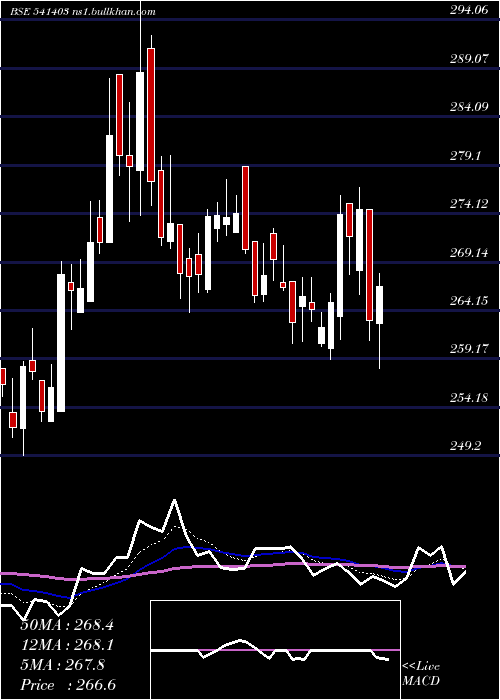Click the 5MA : 267.8 readout

click(x=63, y=665)
